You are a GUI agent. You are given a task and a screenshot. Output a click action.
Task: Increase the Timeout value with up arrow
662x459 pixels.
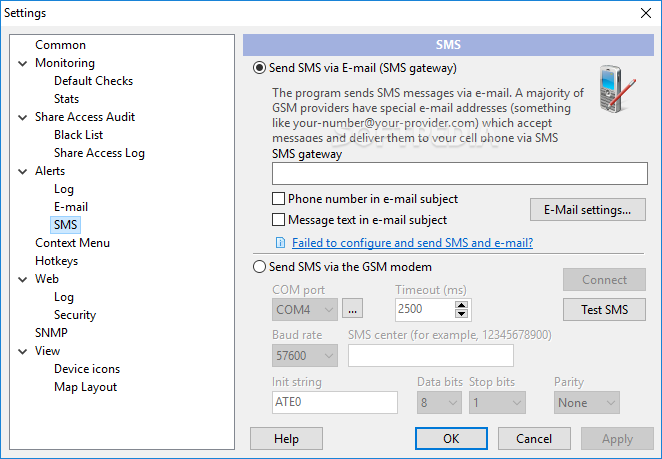461,304
